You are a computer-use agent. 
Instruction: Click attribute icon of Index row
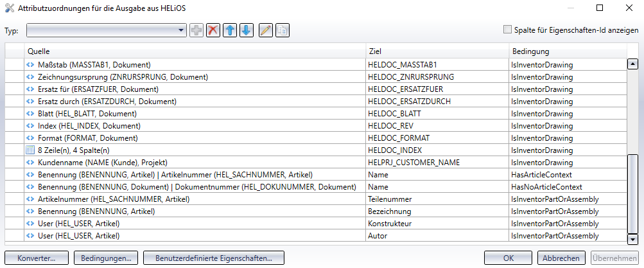pos(30,126)
